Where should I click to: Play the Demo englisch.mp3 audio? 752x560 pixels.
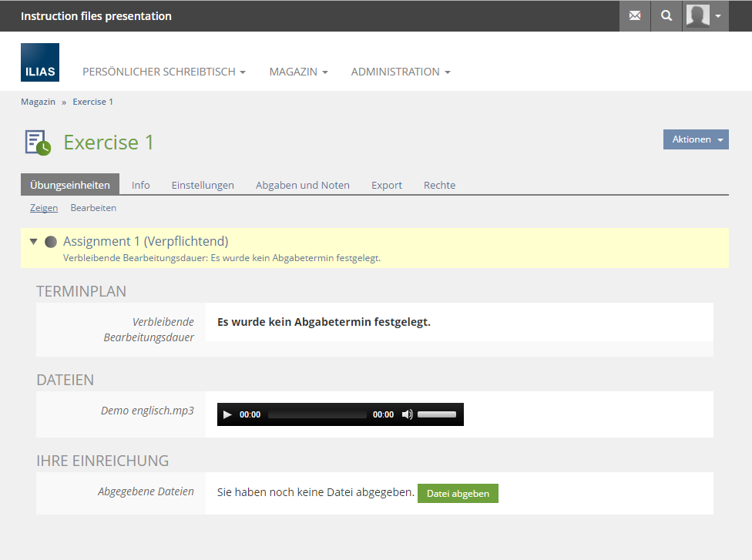tap(227, 414)
